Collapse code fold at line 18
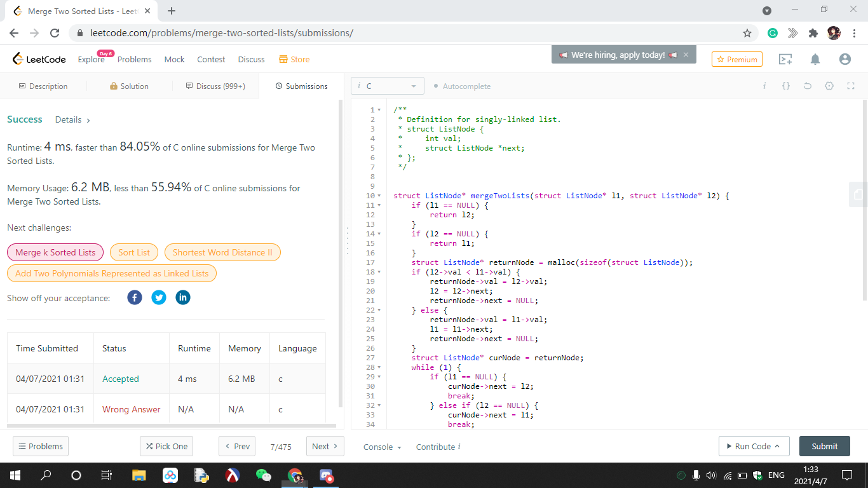 (379, 272)
